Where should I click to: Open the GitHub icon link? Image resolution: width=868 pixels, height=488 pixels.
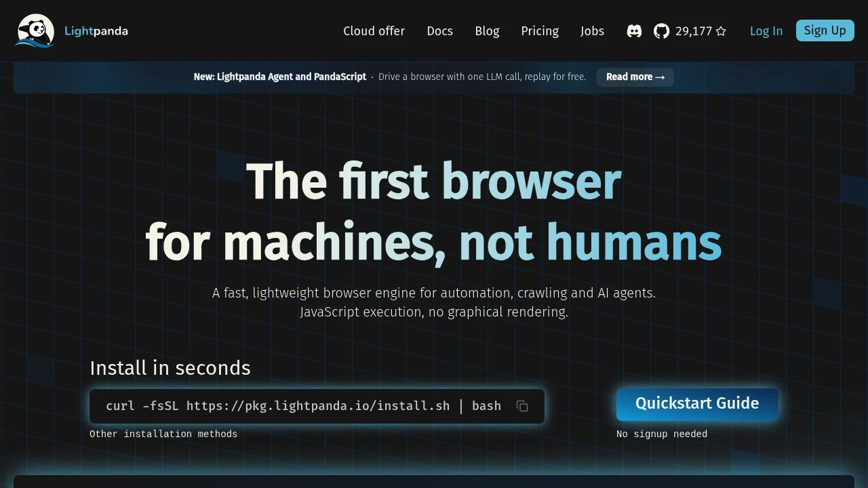pos(661,31)
